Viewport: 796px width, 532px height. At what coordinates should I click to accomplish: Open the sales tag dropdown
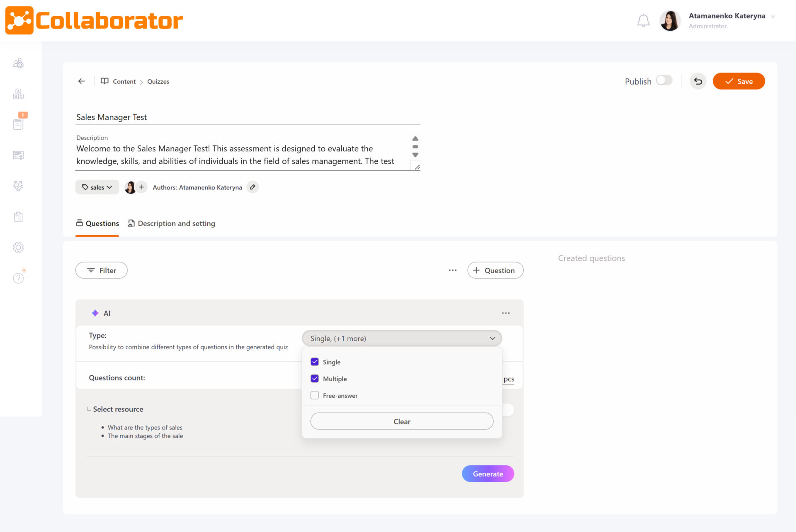97,187
